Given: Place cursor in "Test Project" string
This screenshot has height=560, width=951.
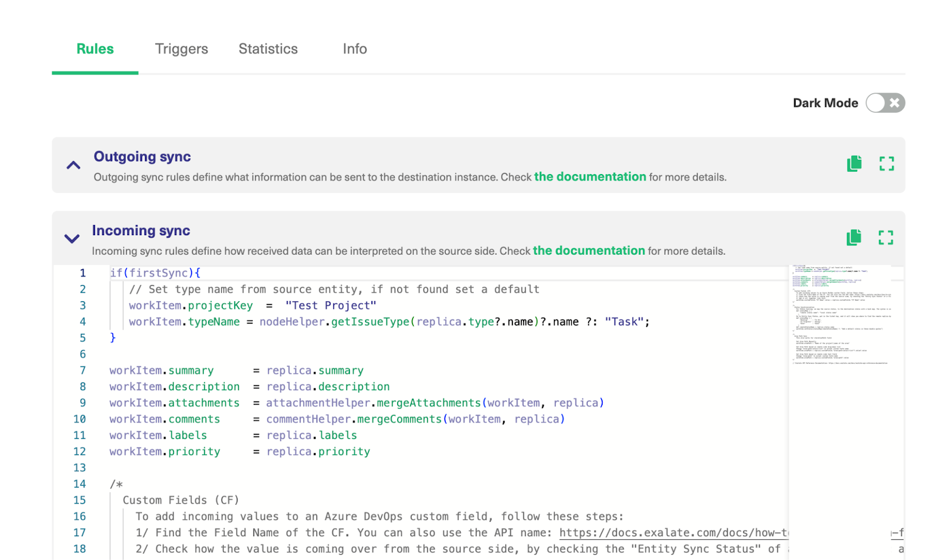Looking at the screenshot, I should tap(330, 306).
